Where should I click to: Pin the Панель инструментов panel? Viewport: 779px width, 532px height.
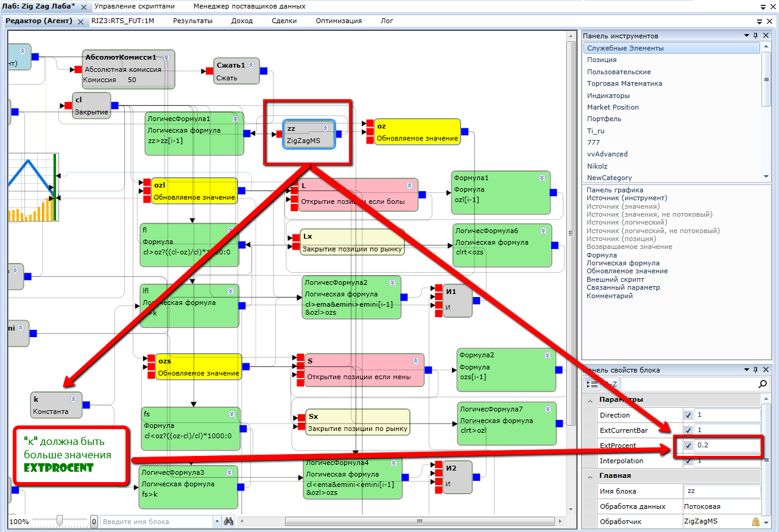[x=756, y=36]
